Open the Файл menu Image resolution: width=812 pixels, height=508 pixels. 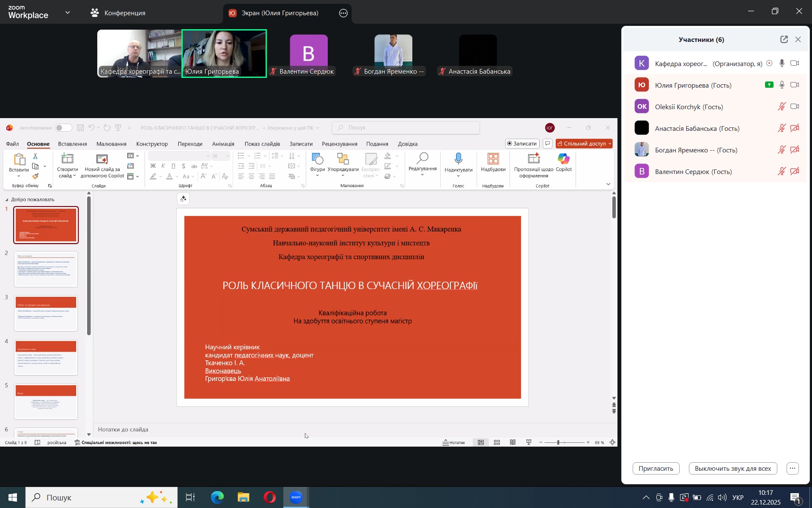pos(12,144)
